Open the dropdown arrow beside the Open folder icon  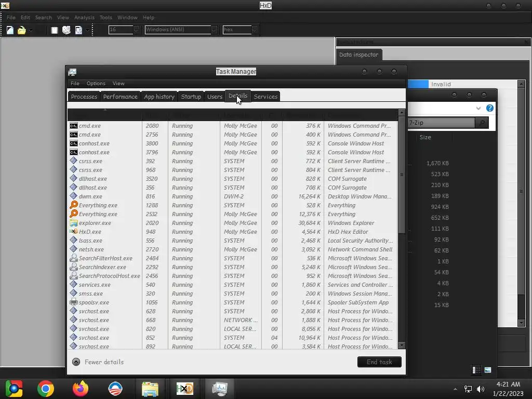pos(31,30)
